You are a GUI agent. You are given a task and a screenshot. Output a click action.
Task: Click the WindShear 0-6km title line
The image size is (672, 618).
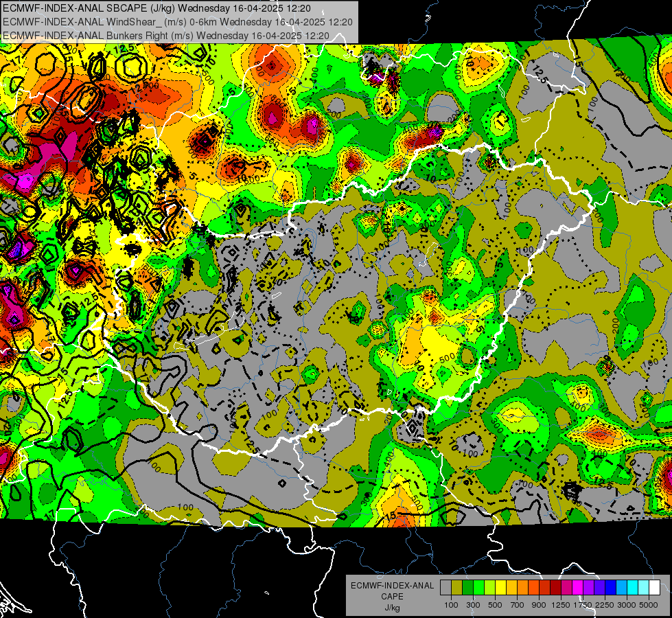click(x=177, y=22)
